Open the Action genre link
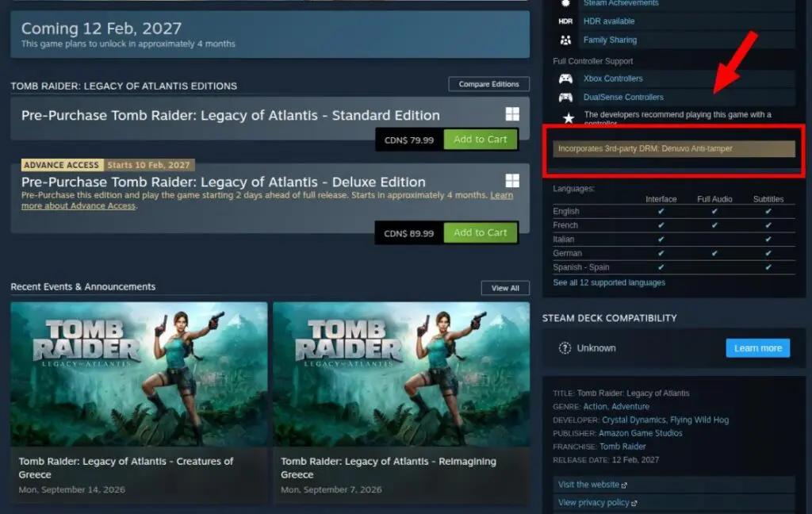Viewport: 812px width, 514px height. click(595, 407)
